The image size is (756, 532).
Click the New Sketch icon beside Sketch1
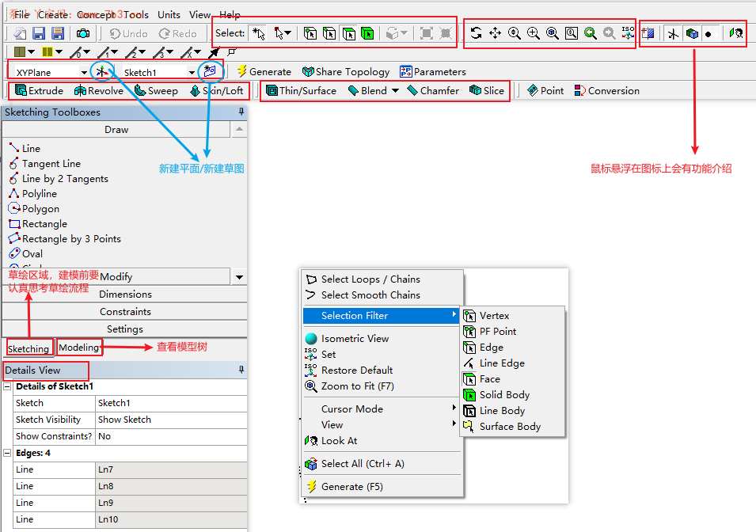[x=209, y=71]
